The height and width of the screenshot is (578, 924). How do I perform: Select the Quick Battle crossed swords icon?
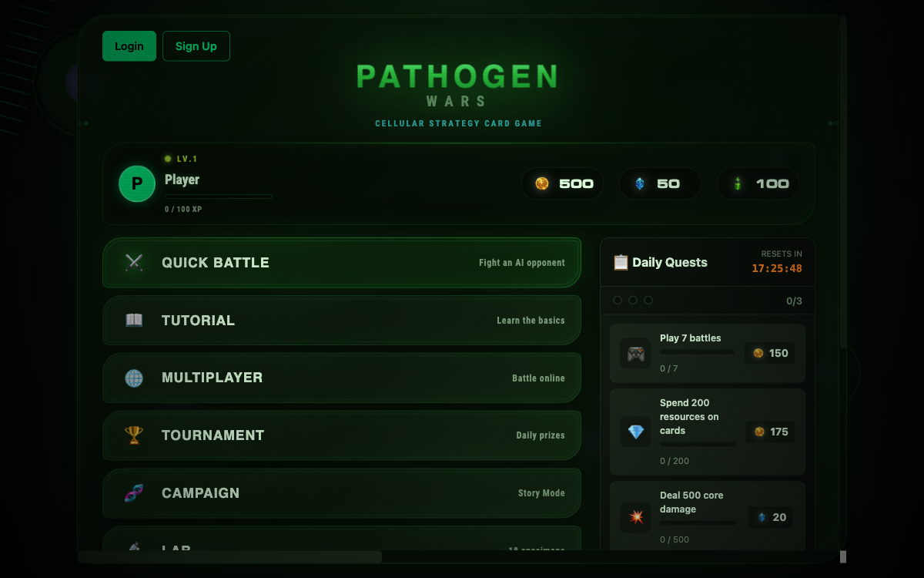(x=134, y=262)
